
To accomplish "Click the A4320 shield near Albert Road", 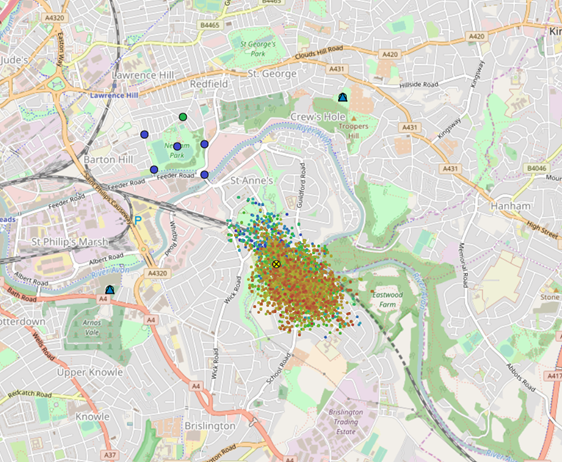I will 157,273.
